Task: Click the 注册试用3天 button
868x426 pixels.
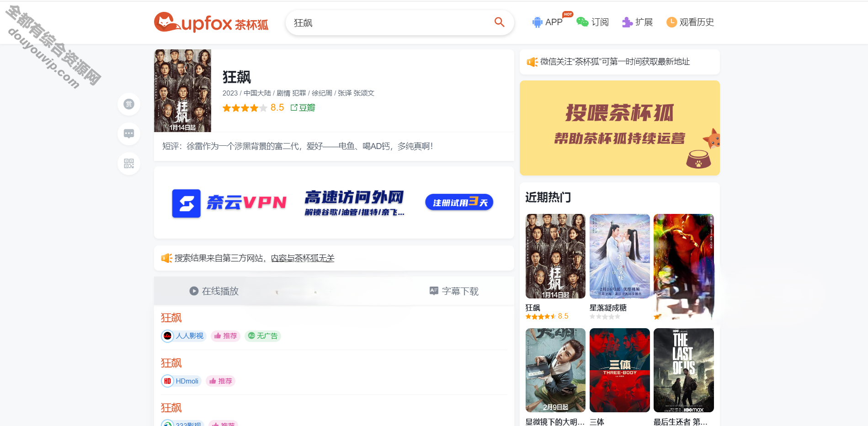Action: tap(459, 202)
